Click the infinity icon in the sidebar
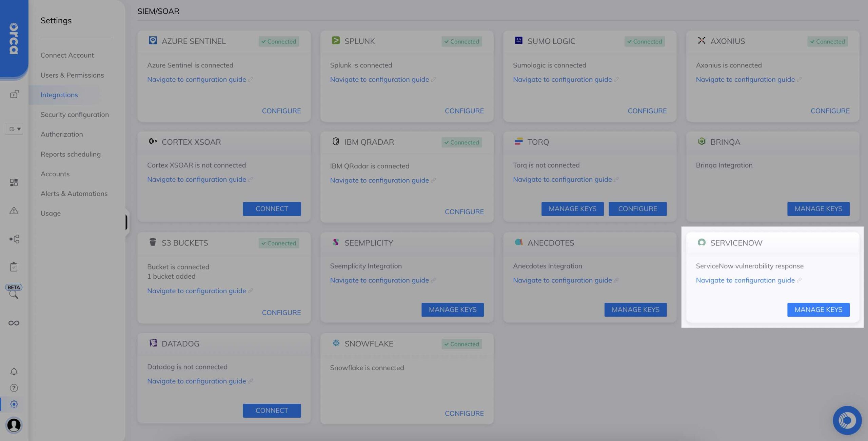This screenshot has height=441, width=868. (x=14, y=323)
